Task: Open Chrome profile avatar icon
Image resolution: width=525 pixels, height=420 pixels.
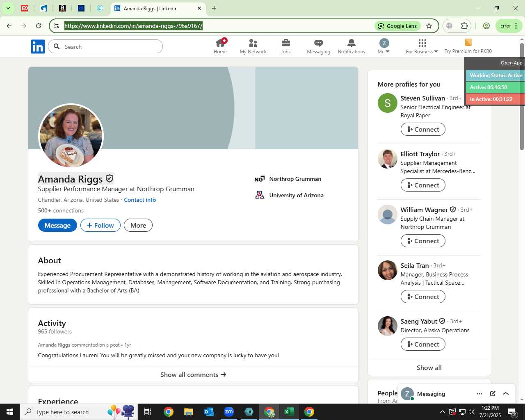Action: point(486,26)
